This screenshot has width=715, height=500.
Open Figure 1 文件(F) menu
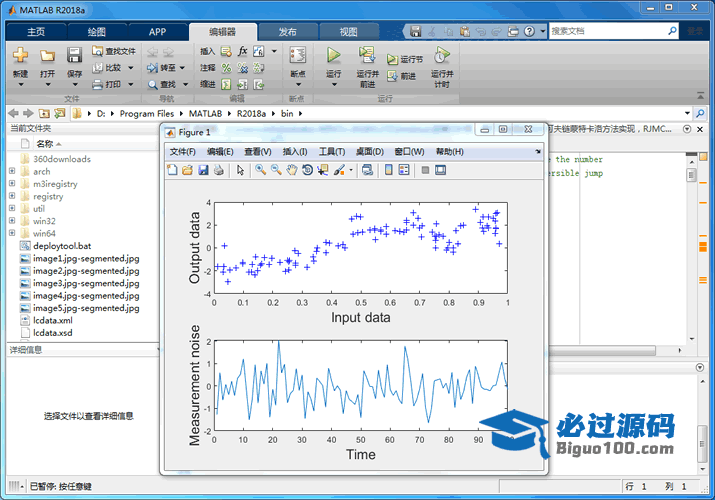tap(182, 152)
